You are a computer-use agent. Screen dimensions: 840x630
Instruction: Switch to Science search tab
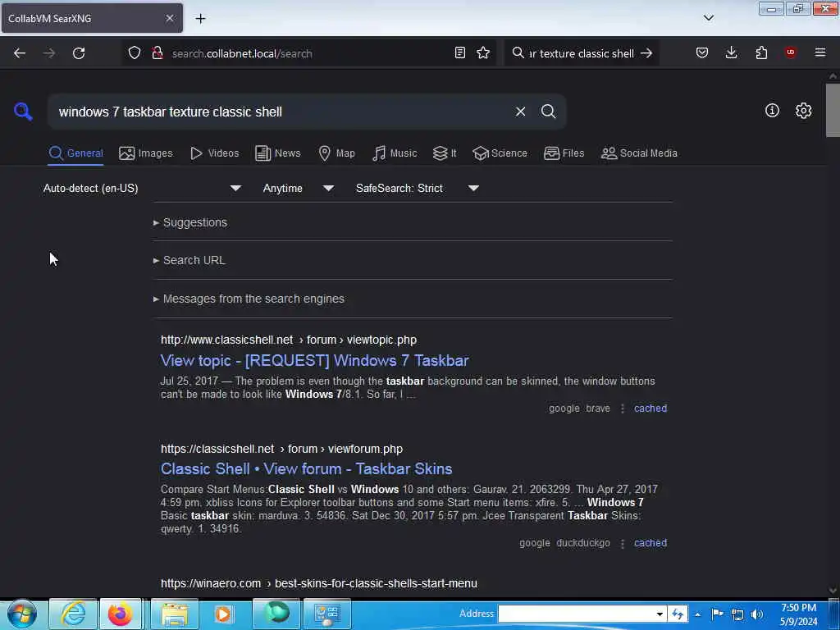(x=500, y=153)
